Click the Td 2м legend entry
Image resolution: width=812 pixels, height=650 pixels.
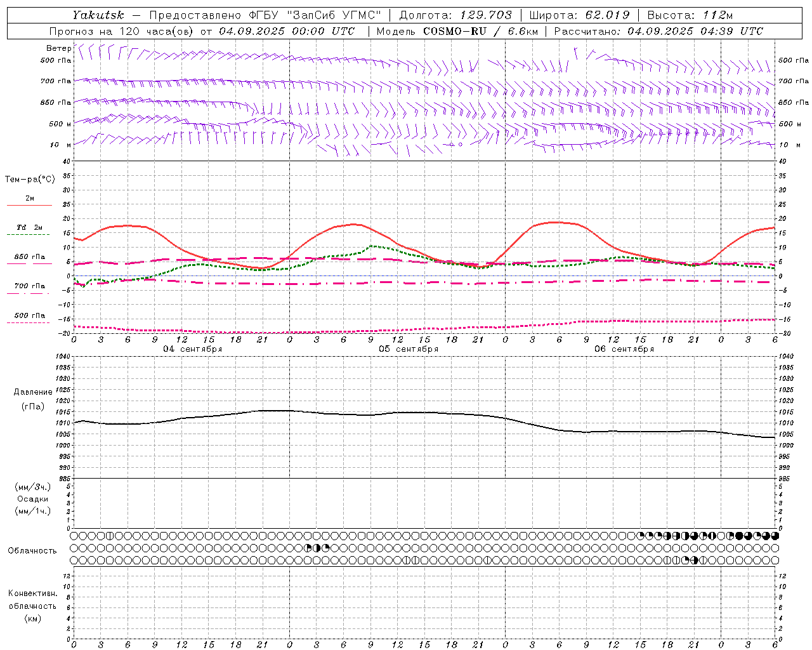pyautogui.click(x=30, y=227)
